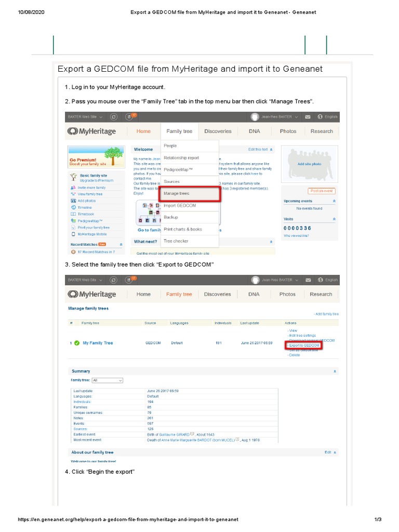399x532 pixels.
Task: Open BAXTER Web Site dropdown in step 3 screenshot
Action: (85, 280)
